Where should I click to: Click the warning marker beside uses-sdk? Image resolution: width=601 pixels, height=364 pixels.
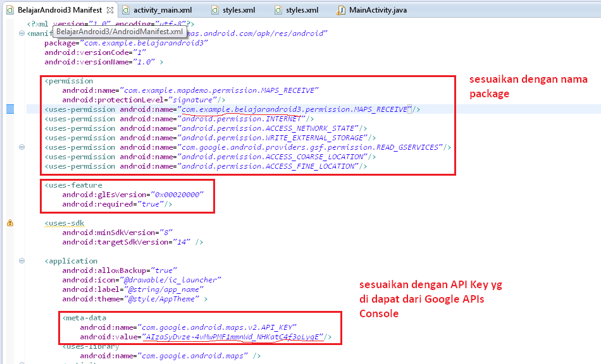click(10, 223)
